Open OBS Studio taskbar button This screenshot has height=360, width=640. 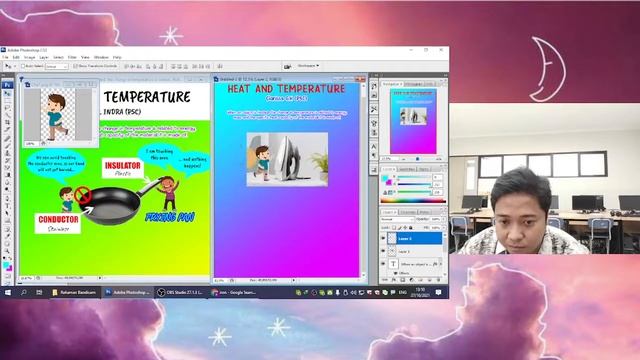point(180,292)
